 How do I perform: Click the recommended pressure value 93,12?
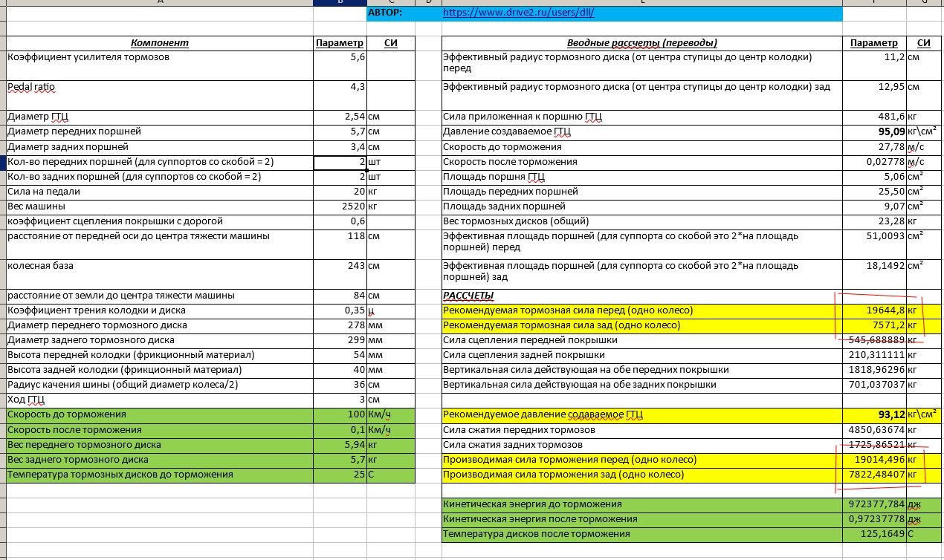click(x=874, y=414)
